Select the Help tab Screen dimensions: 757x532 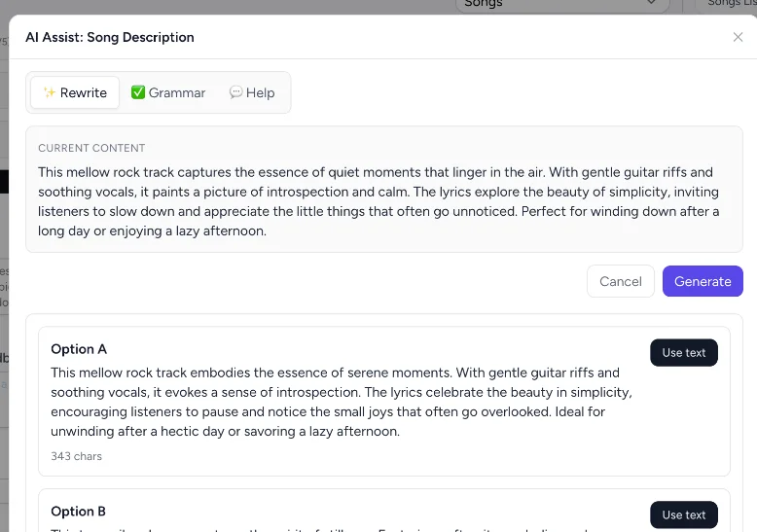click(x=252, y=93)
